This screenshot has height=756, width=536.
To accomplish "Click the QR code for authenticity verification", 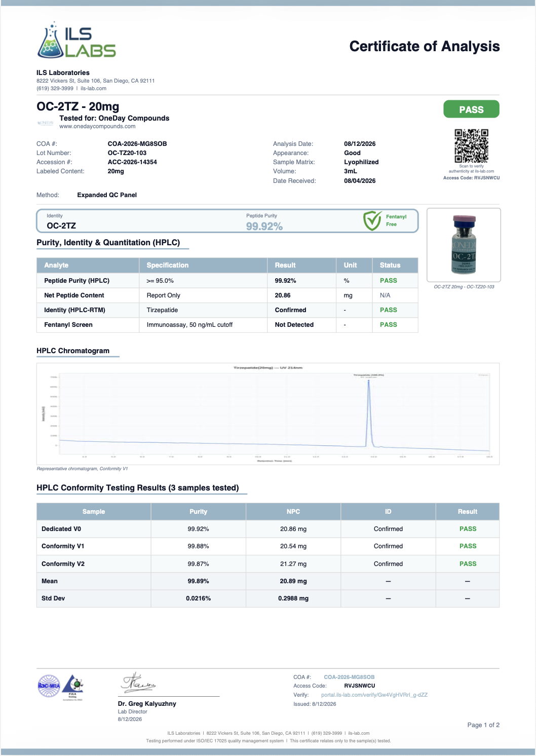I will (x=471, y=146).
